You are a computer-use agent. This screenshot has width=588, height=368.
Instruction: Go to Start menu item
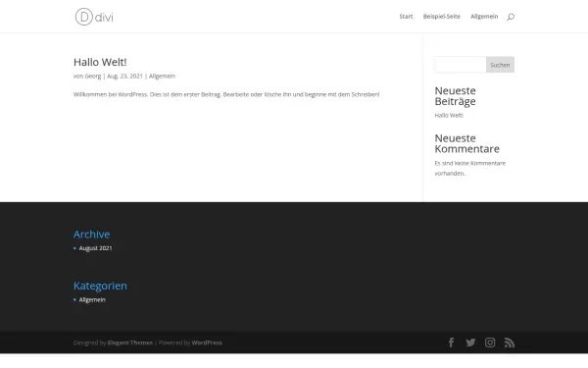click(406, 16)
